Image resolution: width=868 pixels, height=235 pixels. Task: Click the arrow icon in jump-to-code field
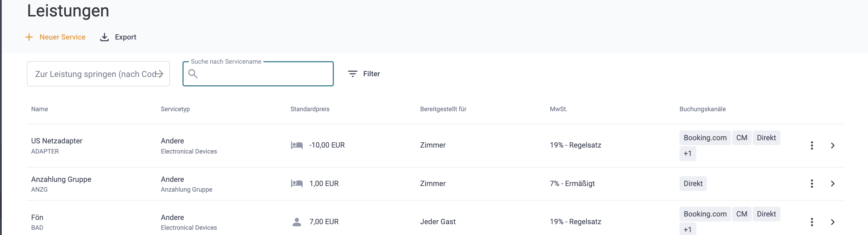pyautogui.click(x=159, y=74)
